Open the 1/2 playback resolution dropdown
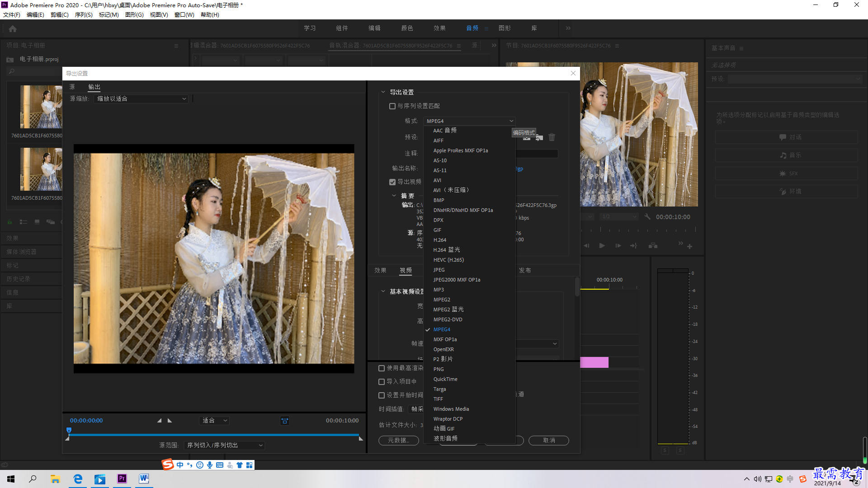The height and width of the screenshot is (488, 868). click(619, 217)
